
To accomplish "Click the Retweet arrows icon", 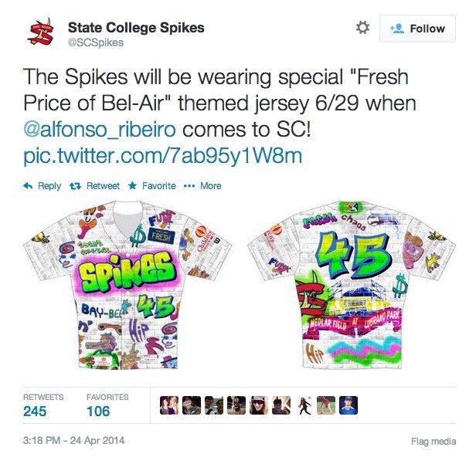I will coord(75,186).
